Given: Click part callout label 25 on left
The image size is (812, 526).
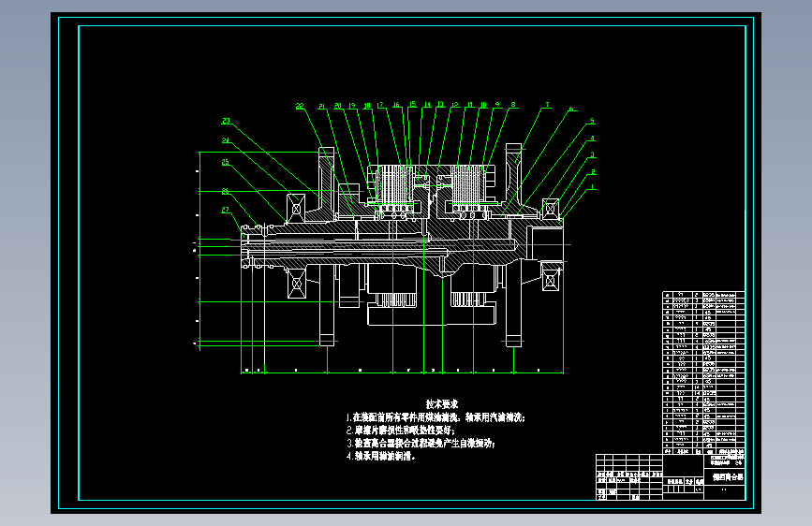Looking at the screenshot, I should (x=226, y=162).
